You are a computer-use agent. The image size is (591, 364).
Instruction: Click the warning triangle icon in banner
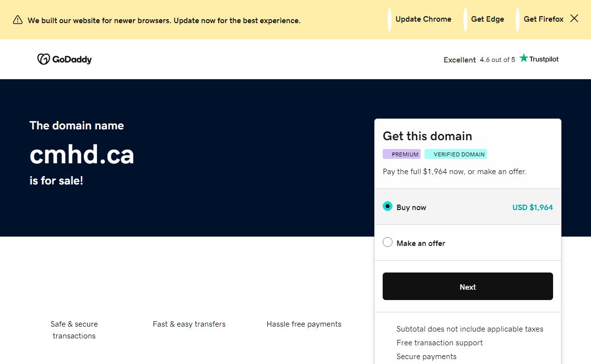tap(18, 20)
